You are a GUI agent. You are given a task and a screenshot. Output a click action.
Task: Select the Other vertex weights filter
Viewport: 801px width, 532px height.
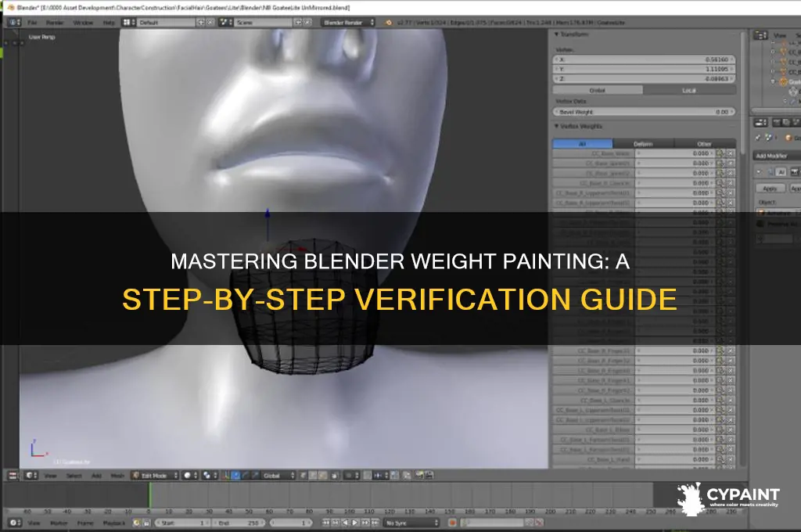[705, 144]
